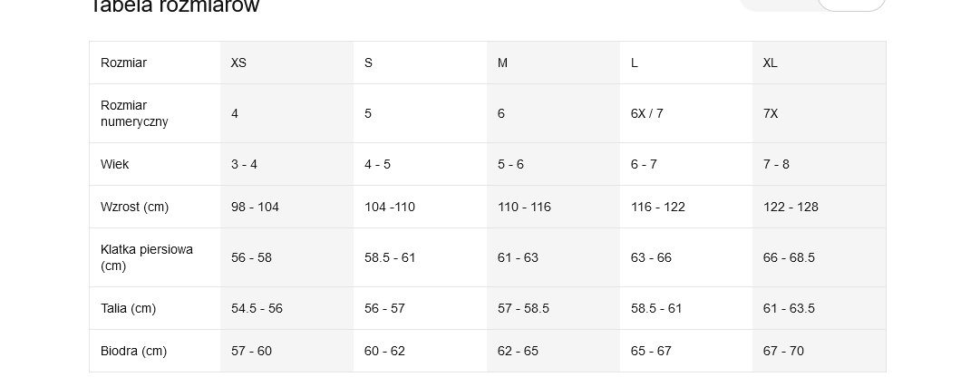980x377 pixels.
Task: Click the Rozmiar numeryczny row label
Action: pos(134,113)
